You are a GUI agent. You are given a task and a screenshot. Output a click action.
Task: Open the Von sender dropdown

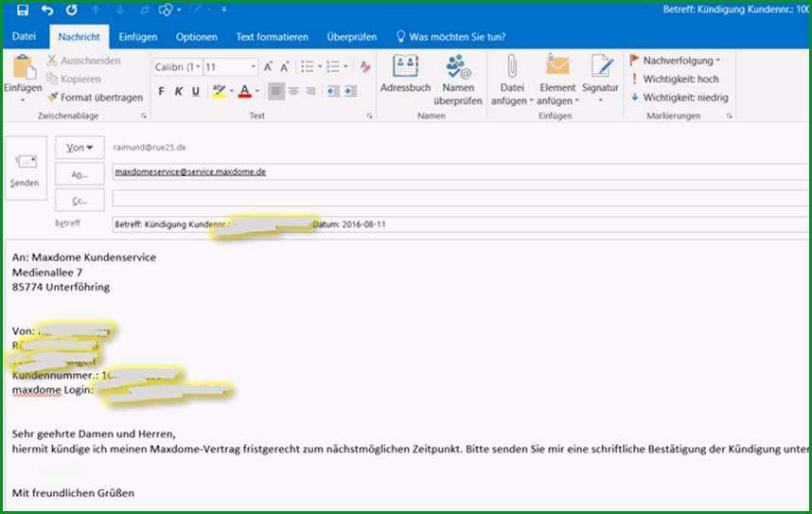pyautogui.click(x=79, y=148)
